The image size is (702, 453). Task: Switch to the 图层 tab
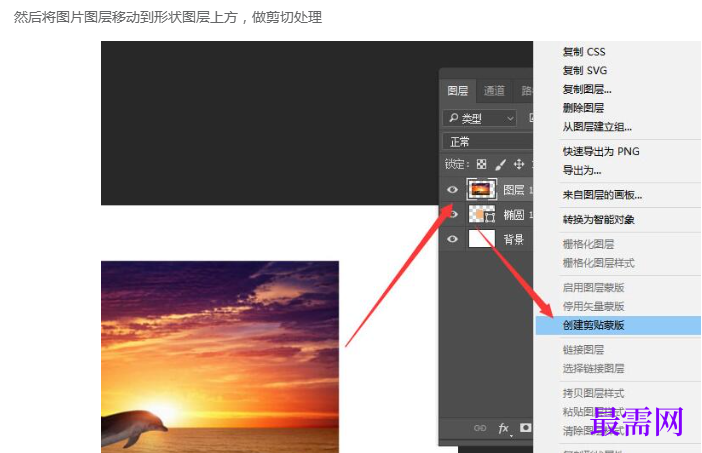point(458,91)
